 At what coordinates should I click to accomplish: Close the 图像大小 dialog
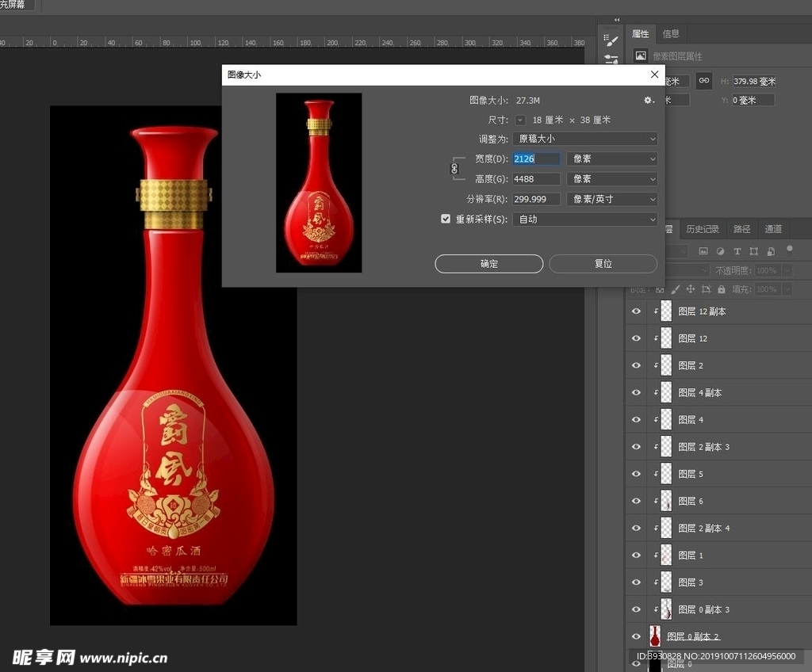tap(654, 74)
